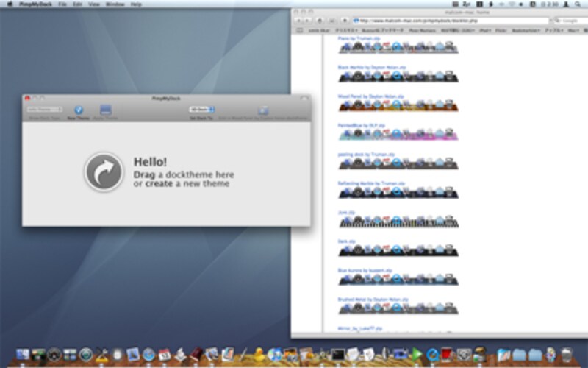Screen dimensions: 588x368
Task: Click Safari home toolbar button
Action: (x=320, y=21)
